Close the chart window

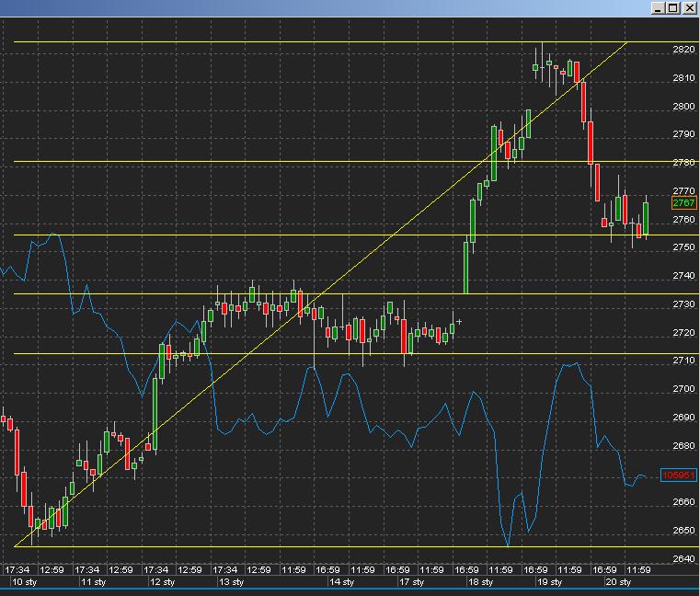tap(689, 8)
